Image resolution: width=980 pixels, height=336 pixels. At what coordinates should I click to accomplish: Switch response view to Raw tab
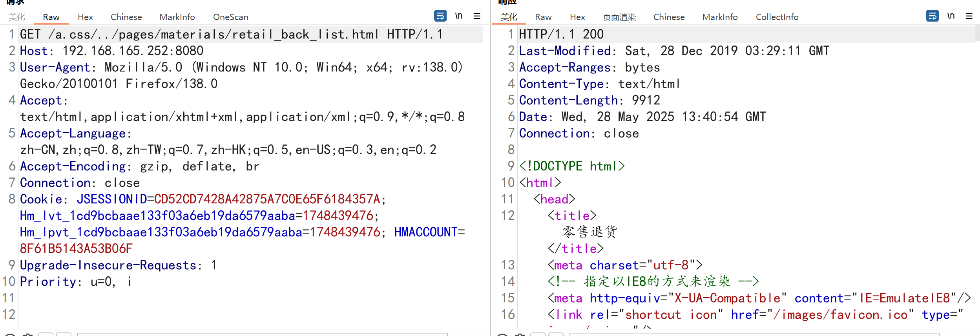tap(543, 17)
